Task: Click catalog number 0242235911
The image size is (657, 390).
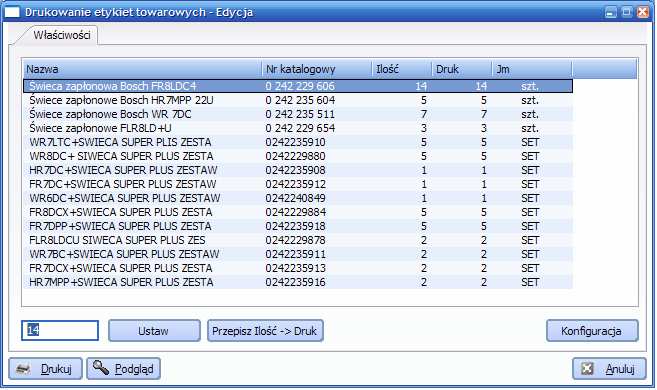Action: 295,254
